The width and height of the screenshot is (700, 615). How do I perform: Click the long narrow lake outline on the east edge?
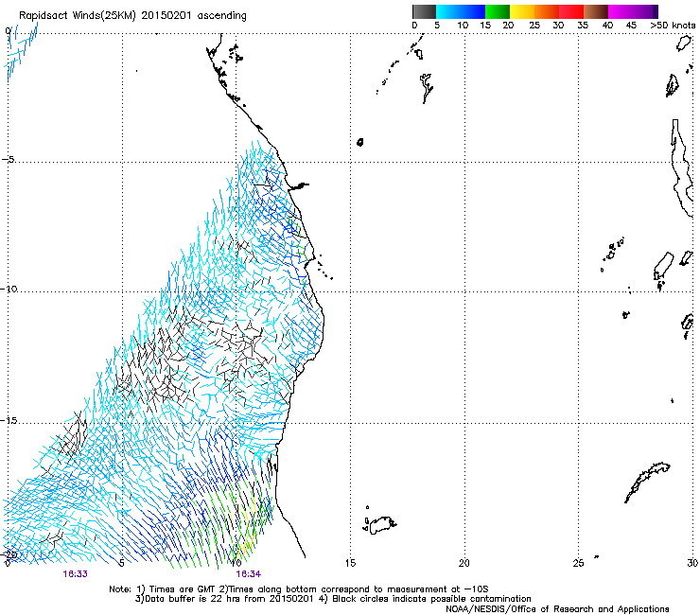[682, 167]
